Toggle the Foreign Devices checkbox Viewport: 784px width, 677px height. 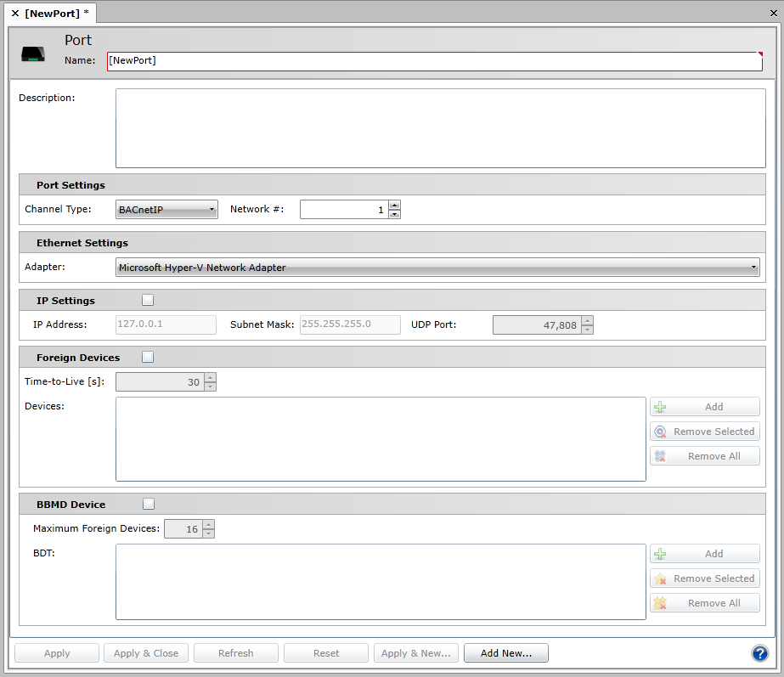click(148, 357)
